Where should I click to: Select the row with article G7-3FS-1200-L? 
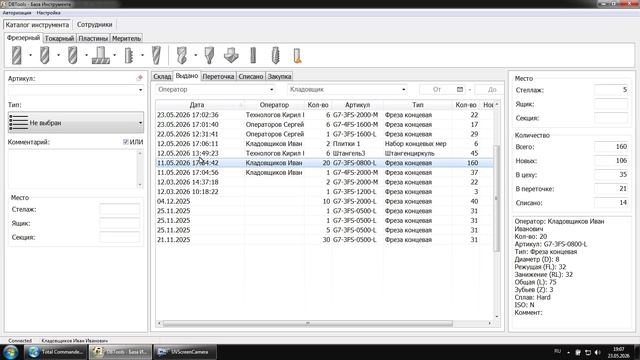click(324, 191)
